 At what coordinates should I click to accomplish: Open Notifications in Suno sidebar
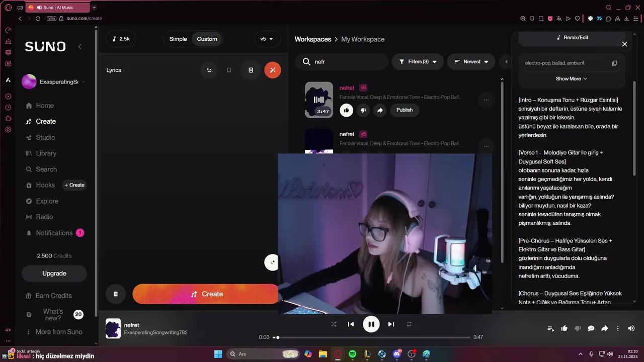[x=54, y=233]
